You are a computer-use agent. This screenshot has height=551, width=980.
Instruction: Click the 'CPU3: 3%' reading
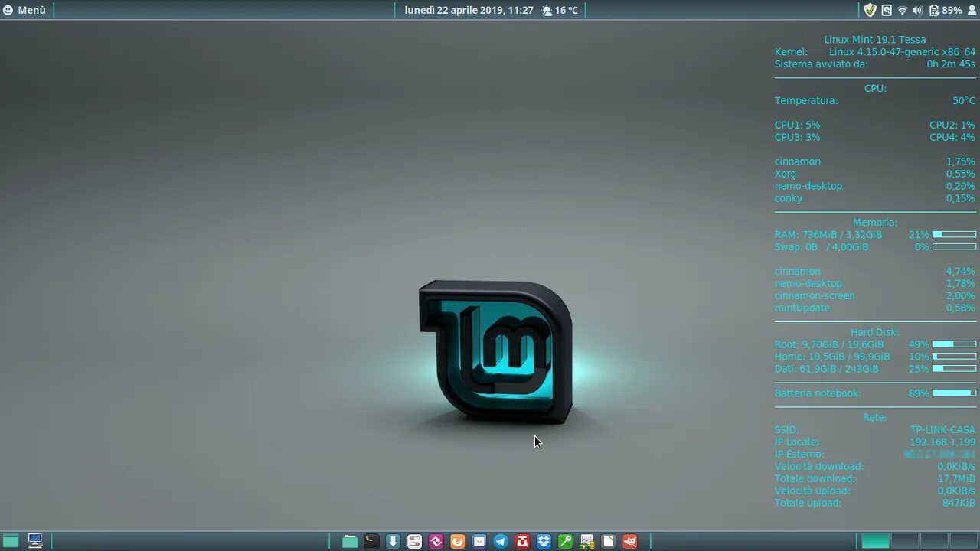pyautogui.click(x=797, y=137)
